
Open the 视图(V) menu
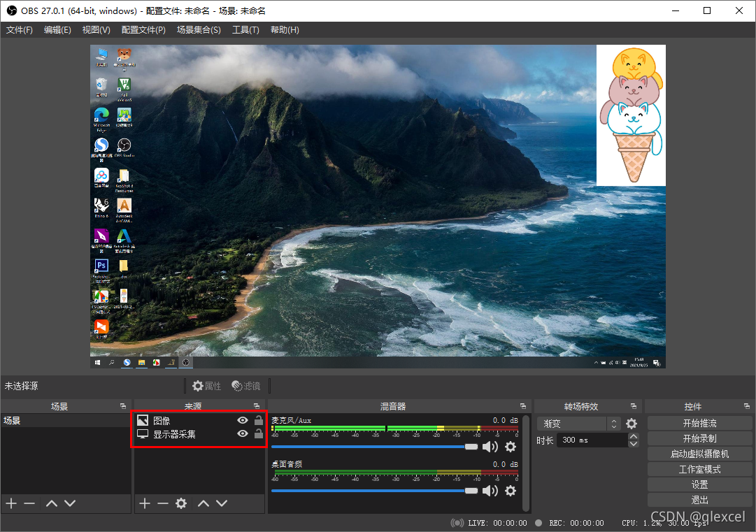point(96,30)
